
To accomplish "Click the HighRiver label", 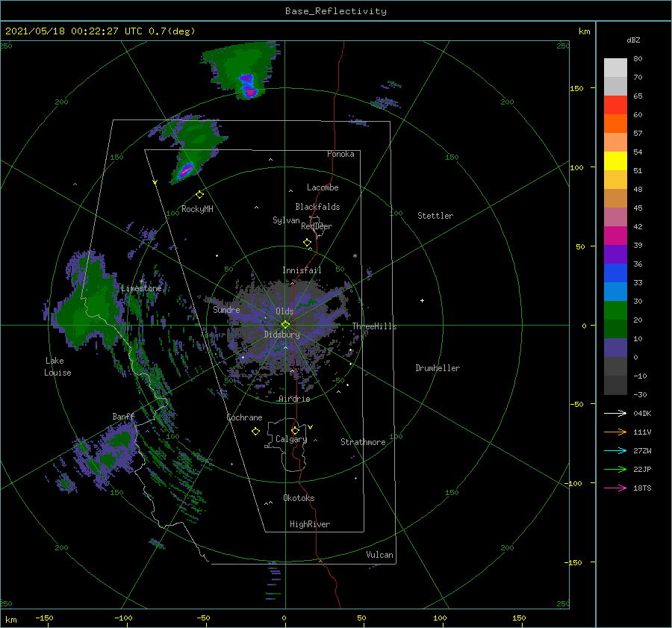I will click(310, 524).
